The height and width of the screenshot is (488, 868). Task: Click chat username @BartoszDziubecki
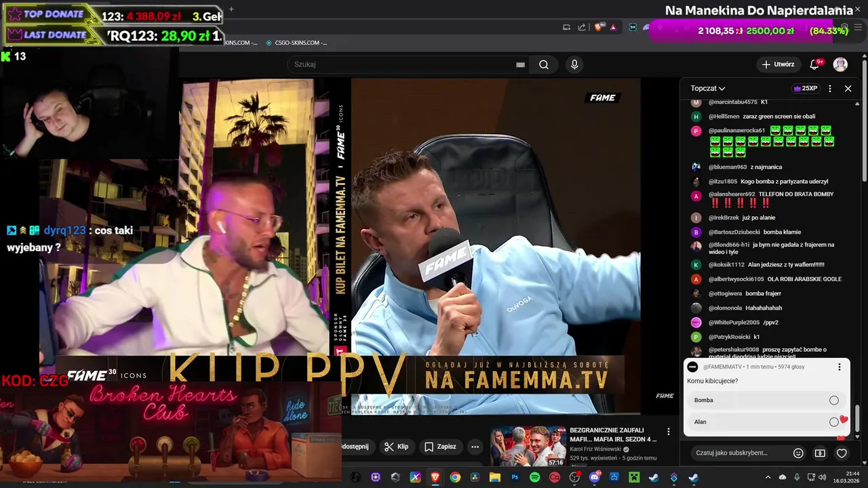pyautogui.click(x=734, y=232)
